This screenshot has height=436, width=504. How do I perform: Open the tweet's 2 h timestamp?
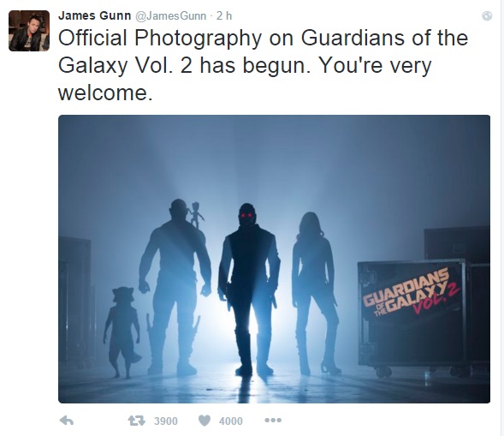pos(224,15)
